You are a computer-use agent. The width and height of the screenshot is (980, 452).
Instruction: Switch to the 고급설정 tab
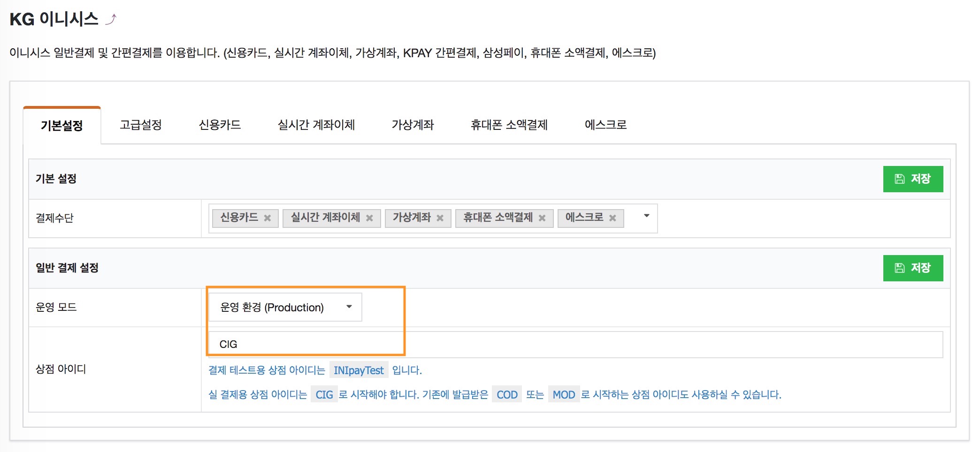pyautogui.click(x=140, y=125)
